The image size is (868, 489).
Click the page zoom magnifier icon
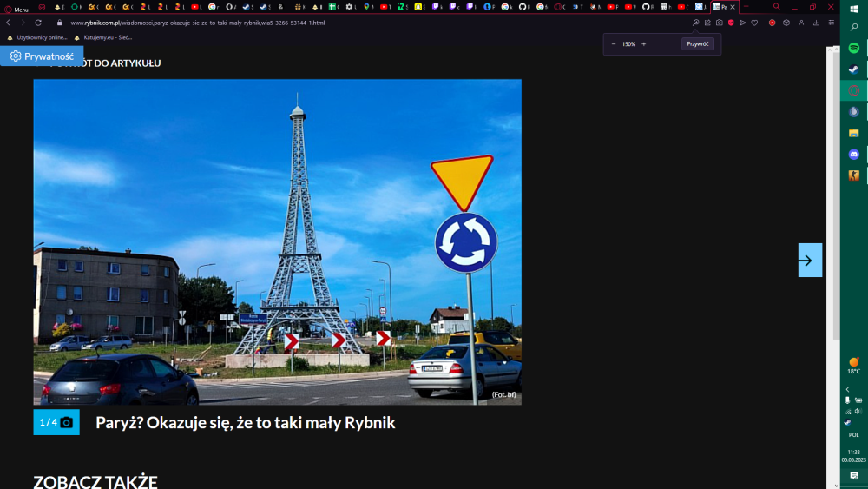coord(696,23)
